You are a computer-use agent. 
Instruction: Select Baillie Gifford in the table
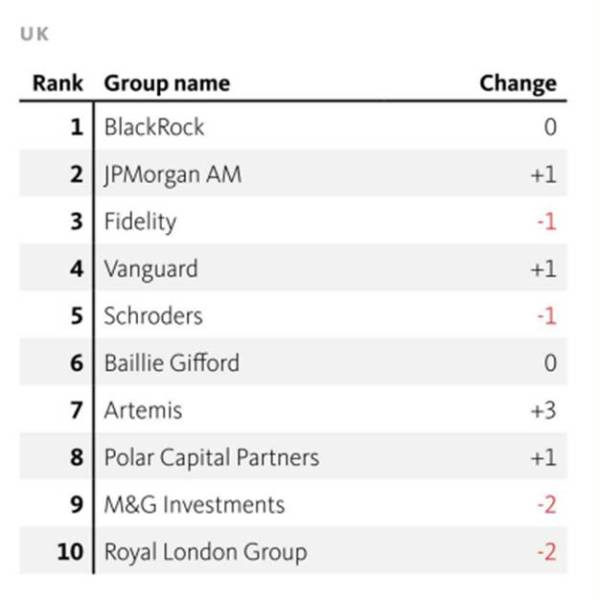[172, 363]
